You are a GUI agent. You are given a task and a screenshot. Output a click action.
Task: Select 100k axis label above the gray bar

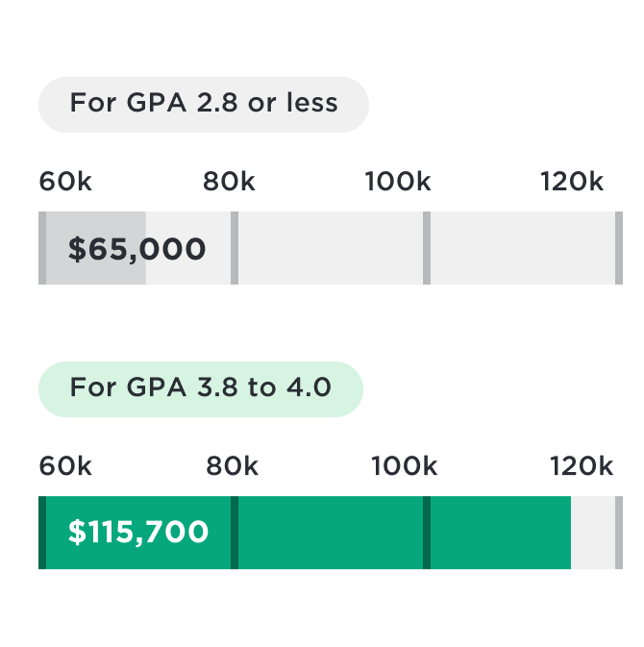(397, 182)
